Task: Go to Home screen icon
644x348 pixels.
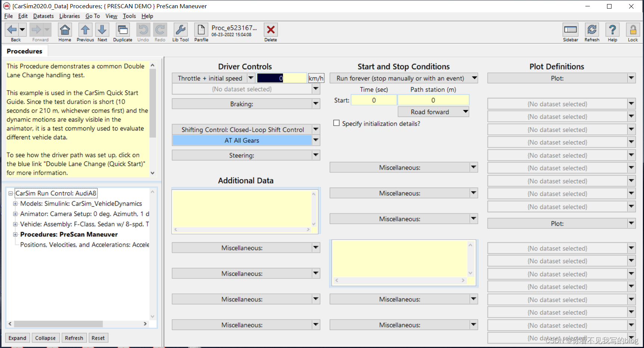Action: pos(65,30)
